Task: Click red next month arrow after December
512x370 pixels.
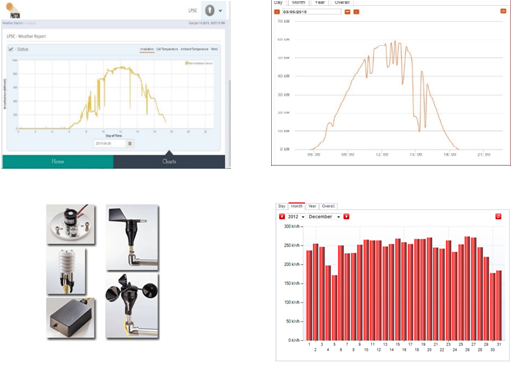Action: pyautogui.click(x=346, y=217)
